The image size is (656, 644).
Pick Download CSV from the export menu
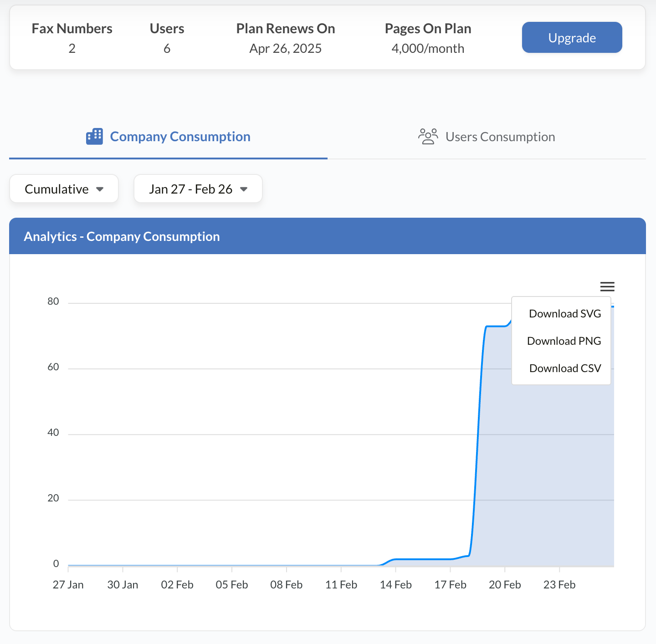point(564,368)
